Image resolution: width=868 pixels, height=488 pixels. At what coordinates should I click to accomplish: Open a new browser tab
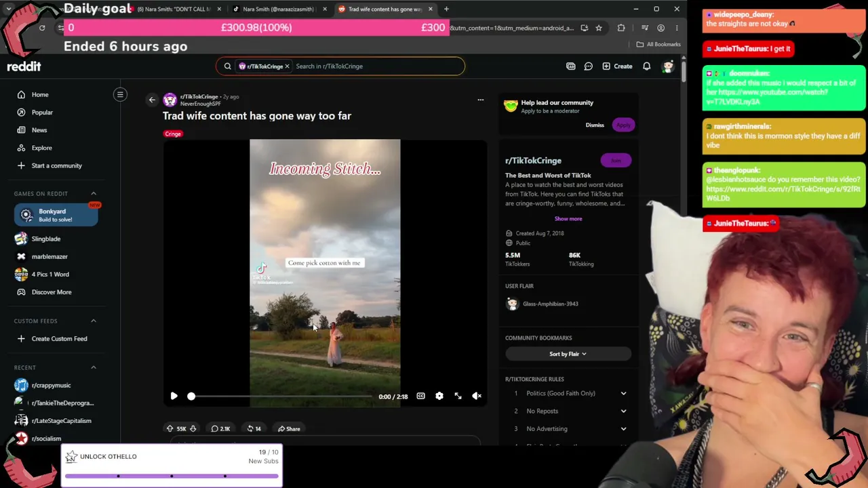[446, 9]
